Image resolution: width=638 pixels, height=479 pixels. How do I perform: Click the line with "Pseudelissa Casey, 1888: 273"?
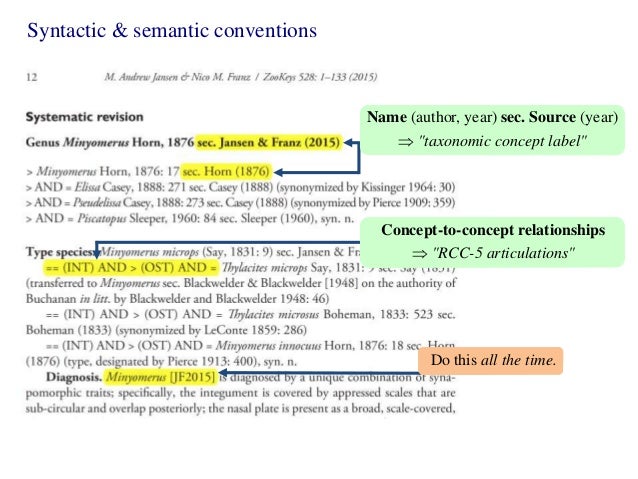tap(240, 203)
